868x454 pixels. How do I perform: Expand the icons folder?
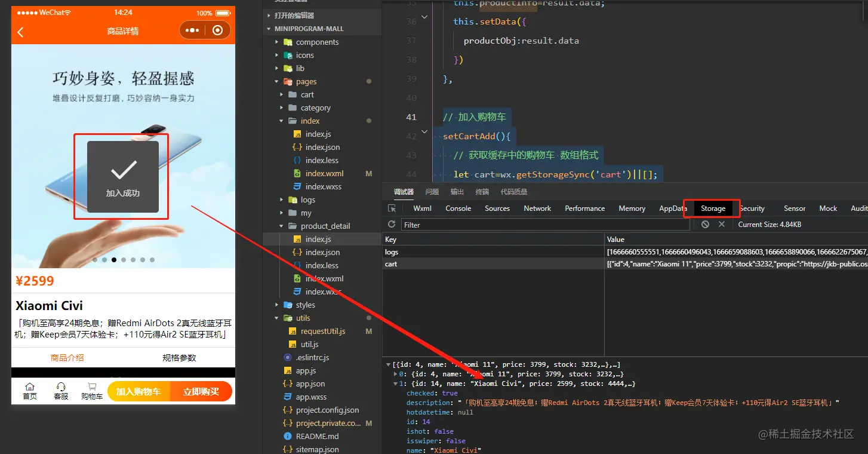click(x=276, y=55)
